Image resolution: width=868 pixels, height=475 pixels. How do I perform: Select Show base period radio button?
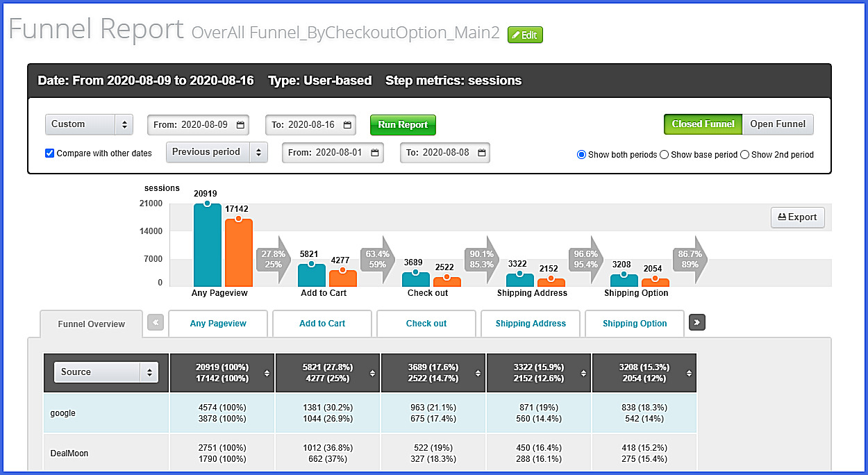click(x=664, y=155)
